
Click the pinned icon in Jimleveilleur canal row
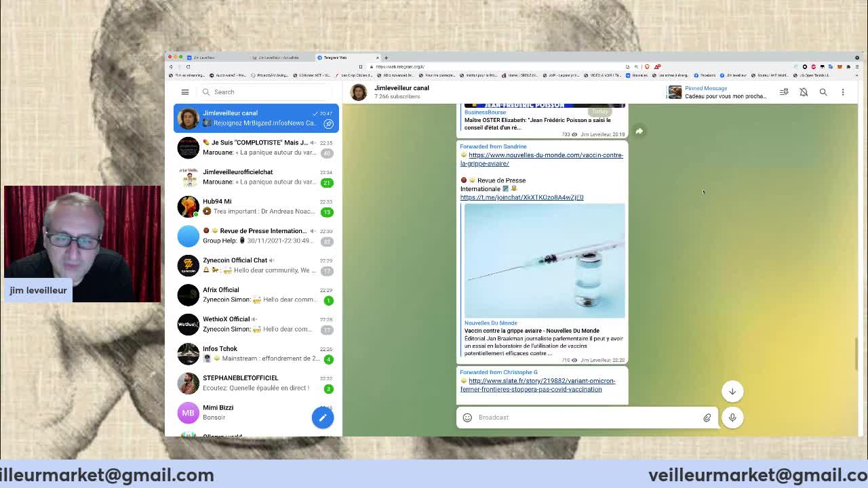(x=328, y=123)
